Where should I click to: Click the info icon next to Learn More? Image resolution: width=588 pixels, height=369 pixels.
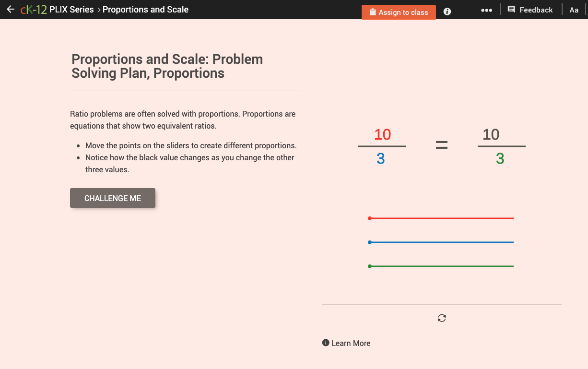pos(326,343)
